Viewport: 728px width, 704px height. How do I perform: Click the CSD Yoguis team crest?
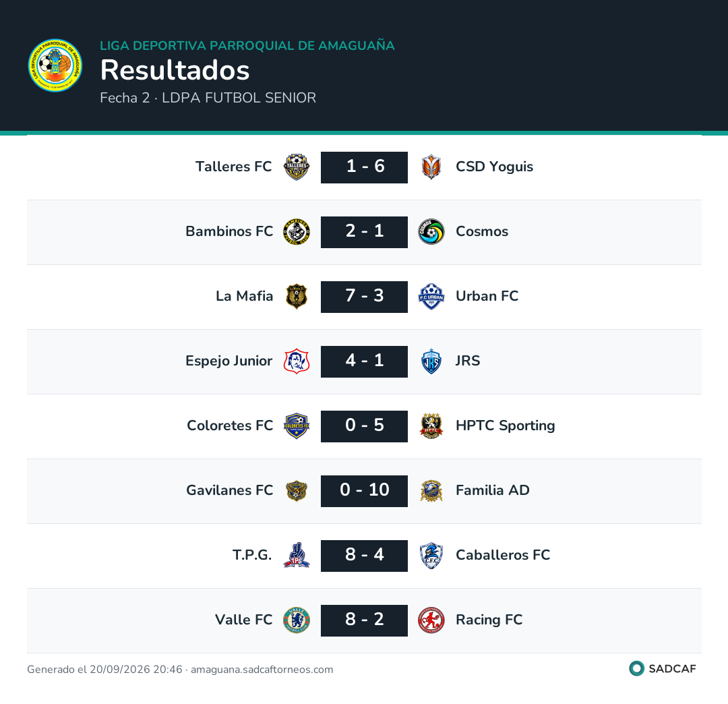tap(431, 167)
